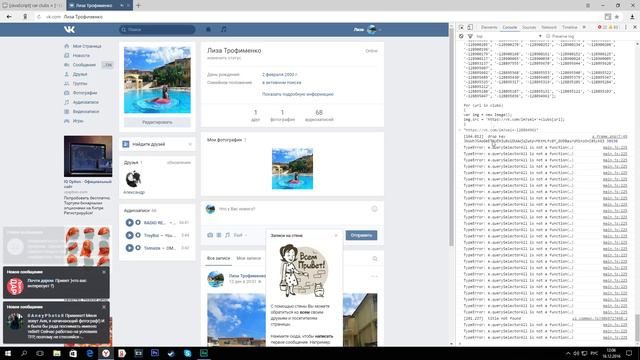
Task: Open the wall post options ellipsis
Action: pyautogui.click(x=374, y=276)
